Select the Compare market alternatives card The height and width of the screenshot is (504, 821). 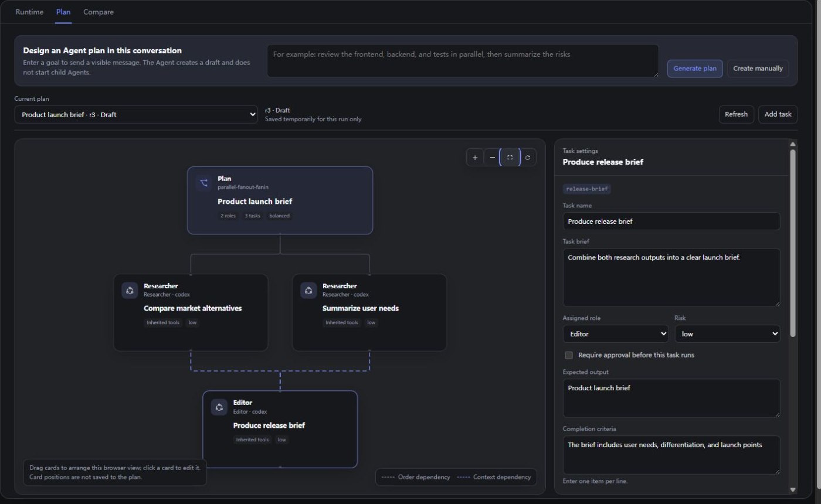pos(191,312)
